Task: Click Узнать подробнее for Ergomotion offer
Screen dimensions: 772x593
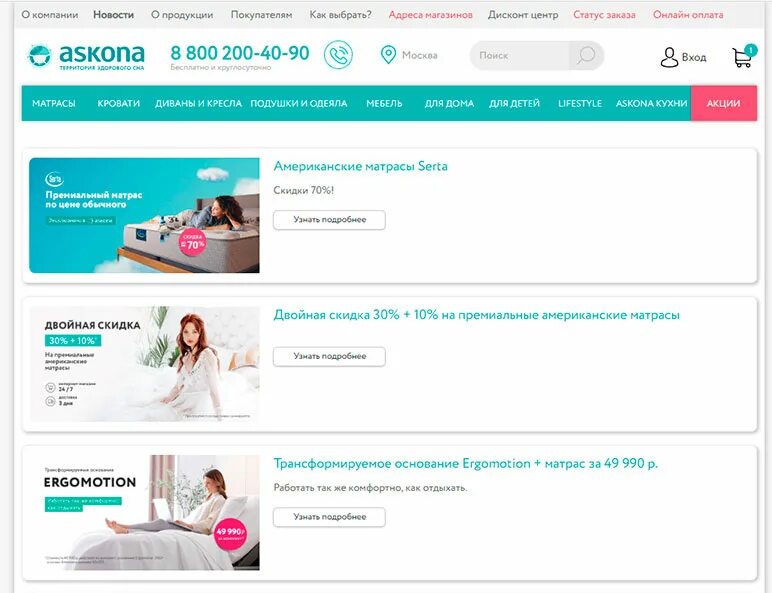Action: (x=329, y=517)
